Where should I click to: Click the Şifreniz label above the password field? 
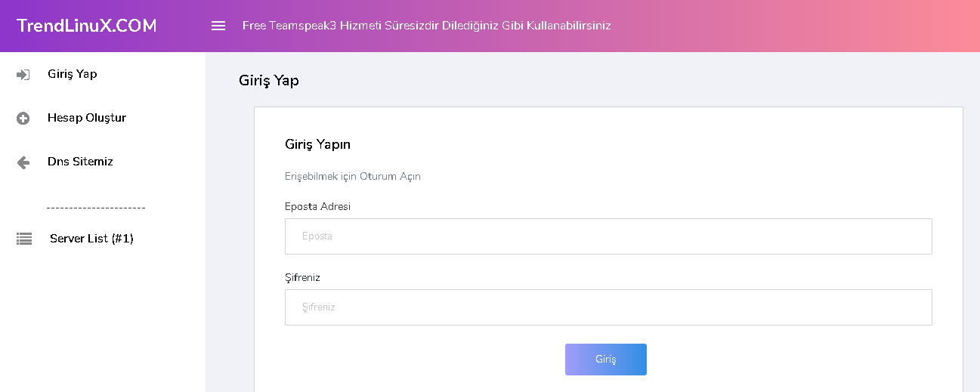point(302,278)
